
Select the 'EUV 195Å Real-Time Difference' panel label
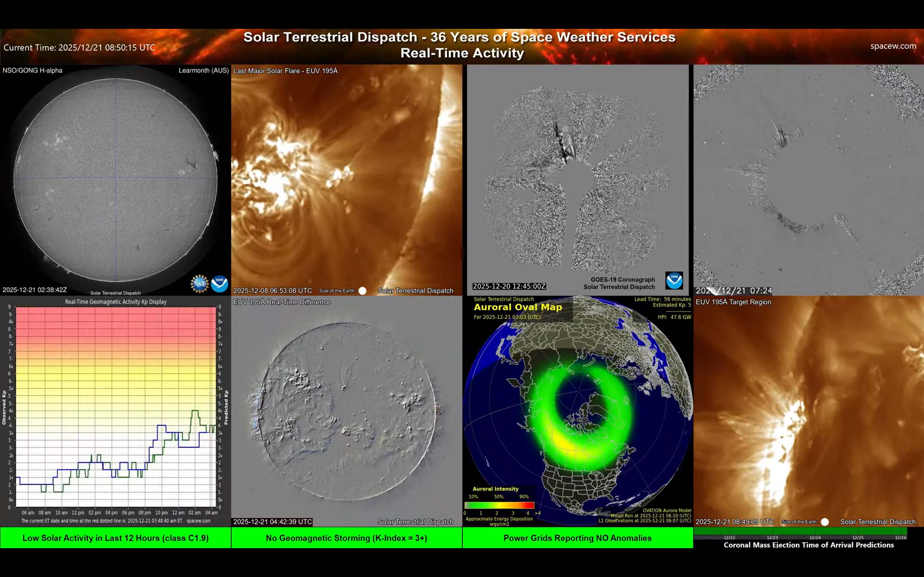[x=282, y=302]
